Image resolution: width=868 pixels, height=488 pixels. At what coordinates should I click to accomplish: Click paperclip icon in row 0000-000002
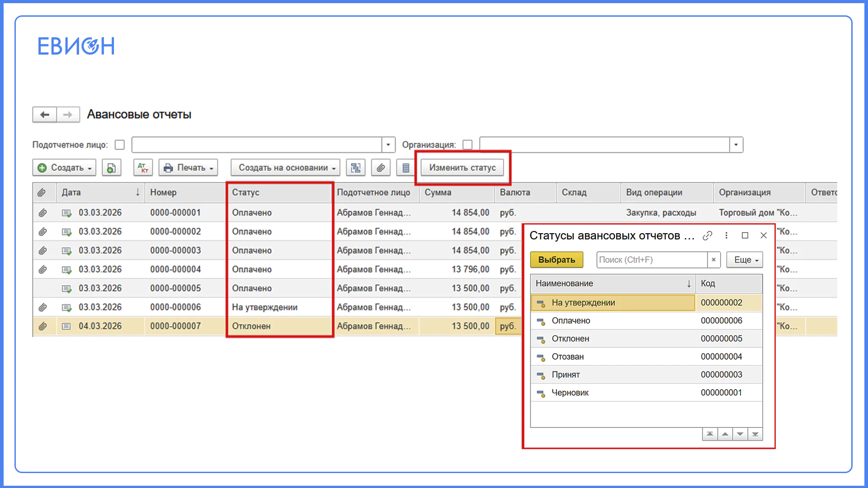coord(42,231)
